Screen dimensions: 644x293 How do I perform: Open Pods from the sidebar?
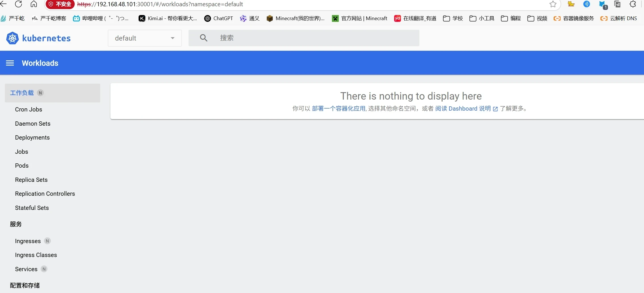[x=22, y=166]
